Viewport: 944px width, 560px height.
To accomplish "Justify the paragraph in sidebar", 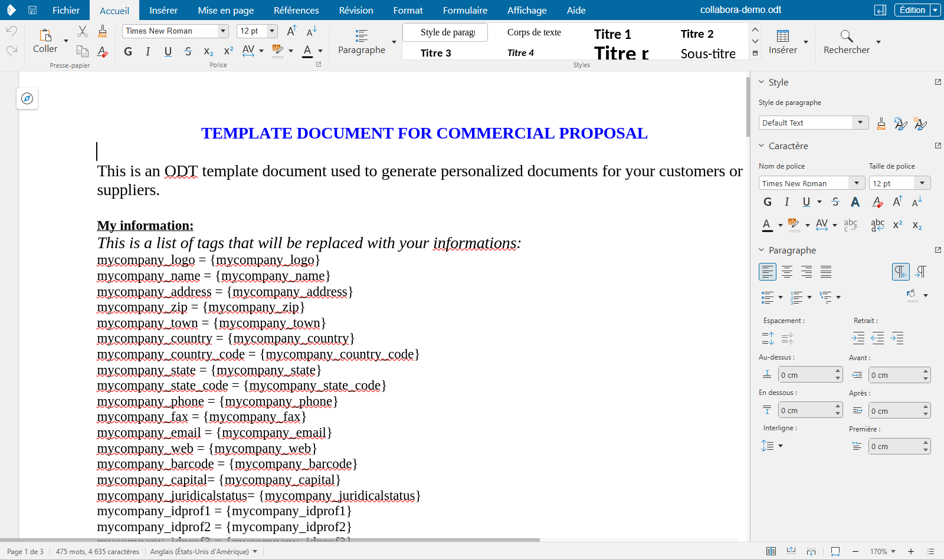I will [x=826, y=272].
